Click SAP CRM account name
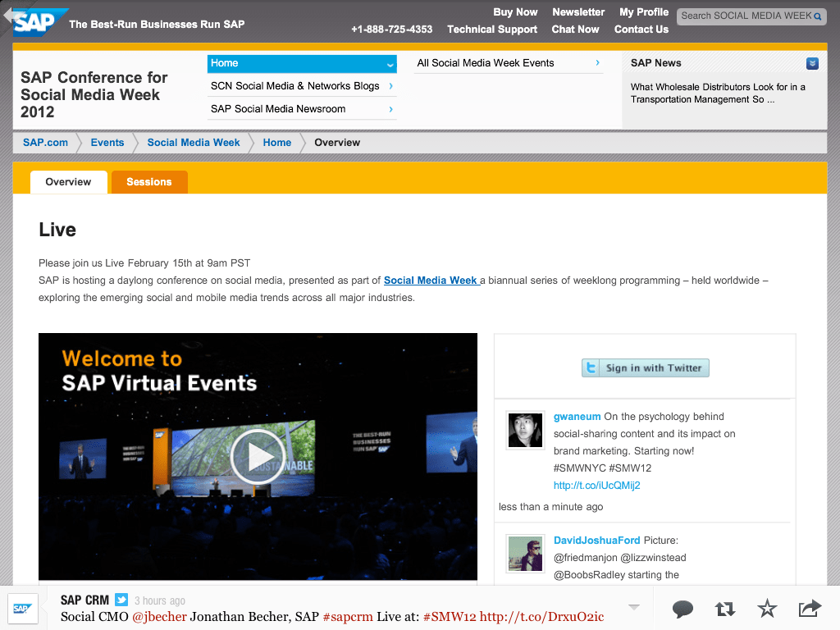Image resolution: width=840 pixels, height=630 pixels. 84,600
